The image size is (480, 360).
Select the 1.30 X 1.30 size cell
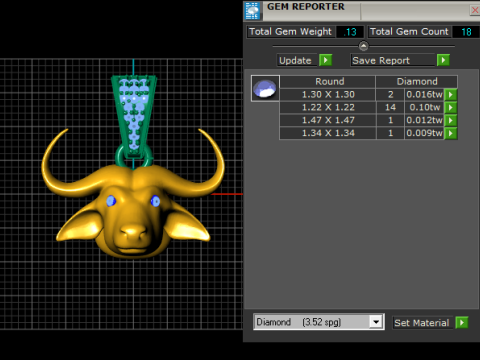(x=328, y=95)
